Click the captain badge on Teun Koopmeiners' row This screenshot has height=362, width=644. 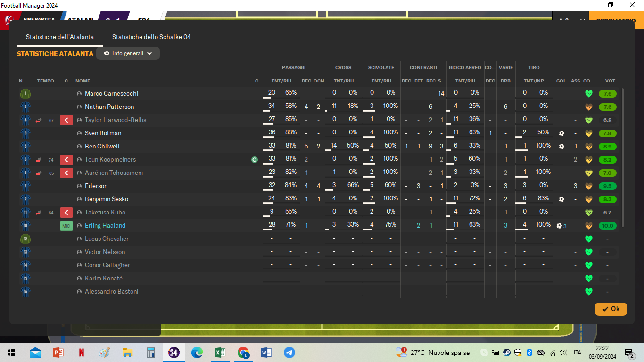tap(255, 160)
